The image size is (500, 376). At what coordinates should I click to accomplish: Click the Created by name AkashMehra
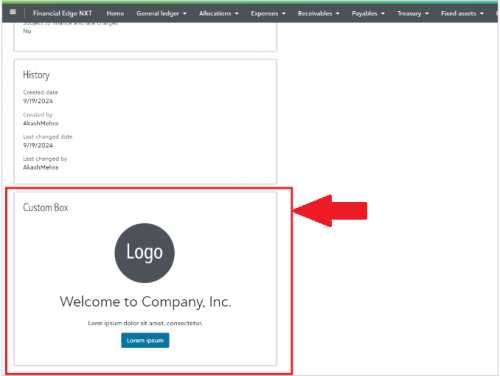(40, 123)
